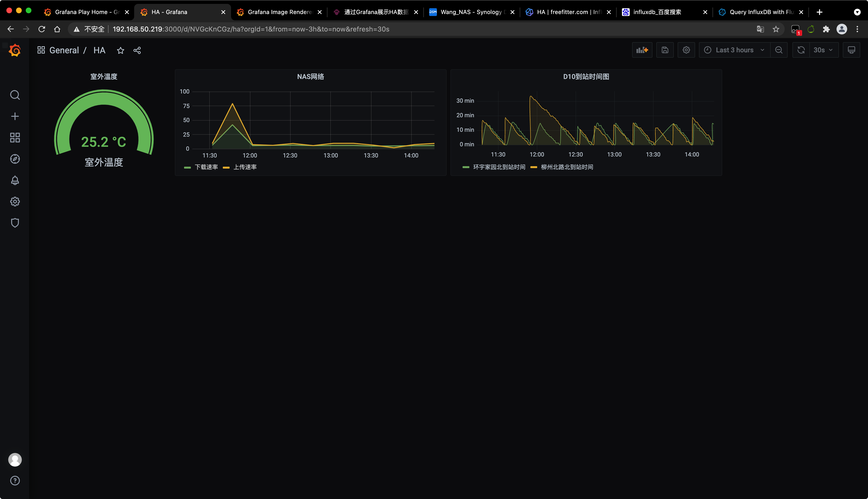Open the 30s refresh interval dropdown
The height and width of the screenshot is (499, 868).
(823, 50)
